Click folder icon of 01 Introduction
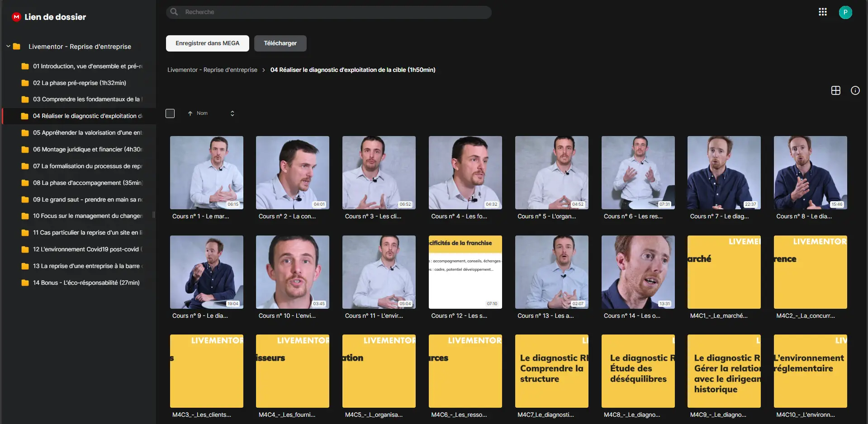868x424 pixels. pyautogui.click(x=25, y=66)
